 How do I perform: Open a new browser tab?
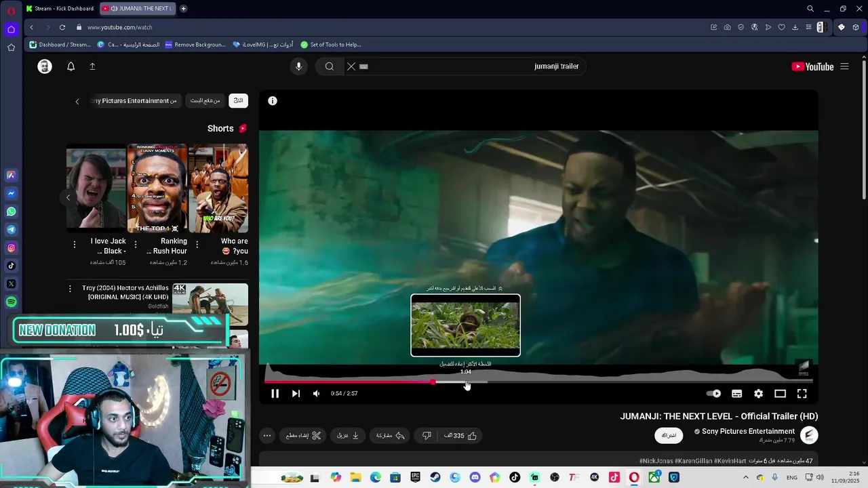(x=183, y=9)
